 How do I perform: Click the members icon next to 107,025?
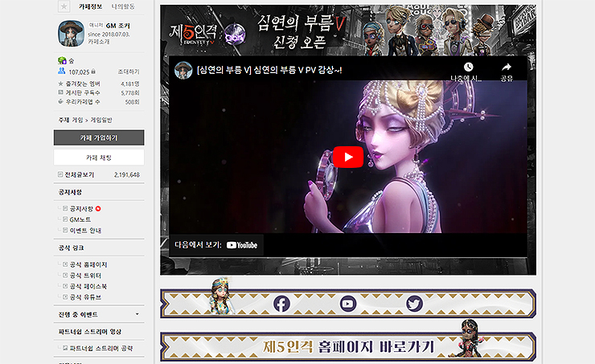coord(61,71)
